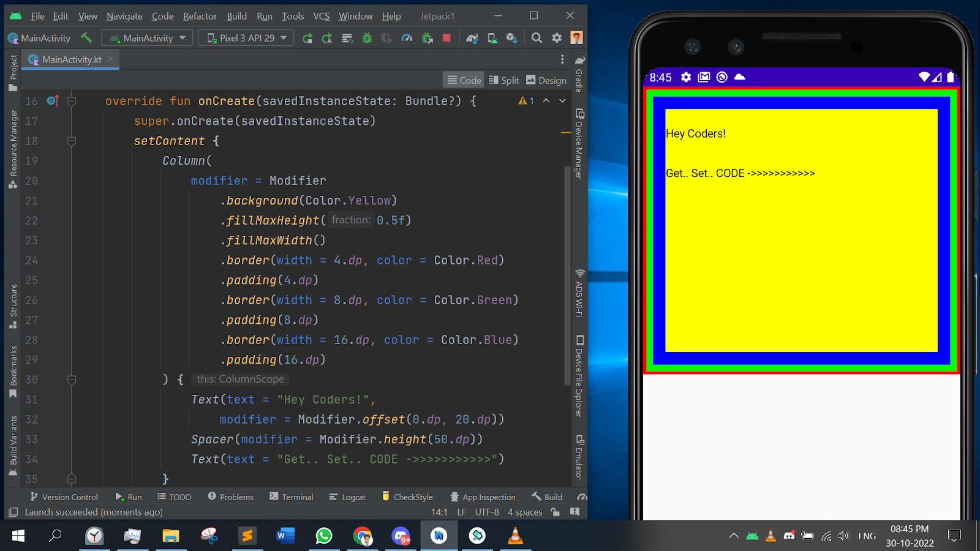The width and height of the screenshot is (980, 551).
Task: Close the MainActivity.kt editor tab
Action: pyautogui.click(x=111, y=59)
